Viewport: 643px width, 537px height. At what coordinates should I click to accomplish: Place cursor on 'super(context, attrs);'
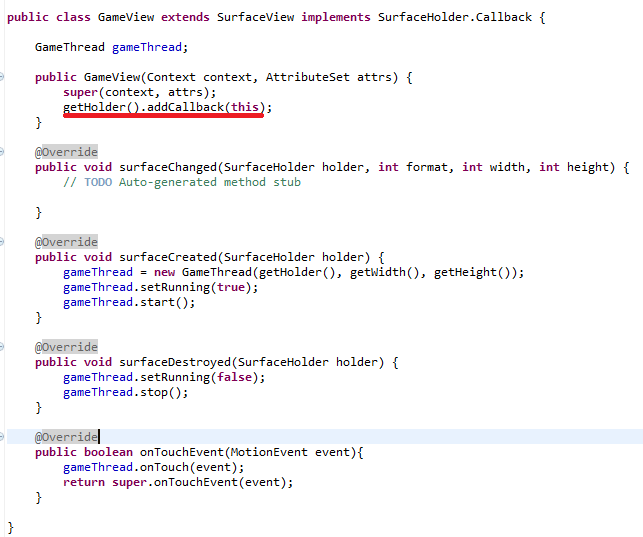tap(139, 92)
